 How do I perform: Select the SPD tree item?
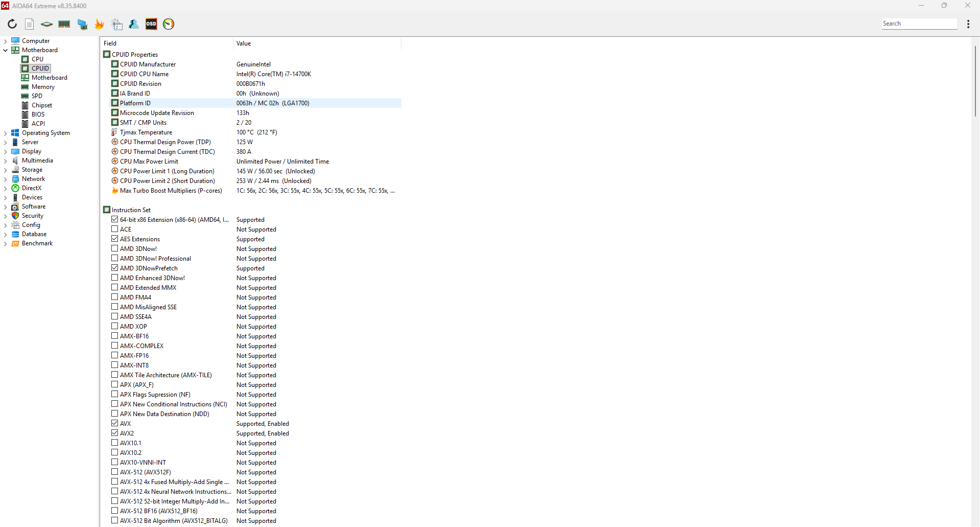(x=37, y=96)
